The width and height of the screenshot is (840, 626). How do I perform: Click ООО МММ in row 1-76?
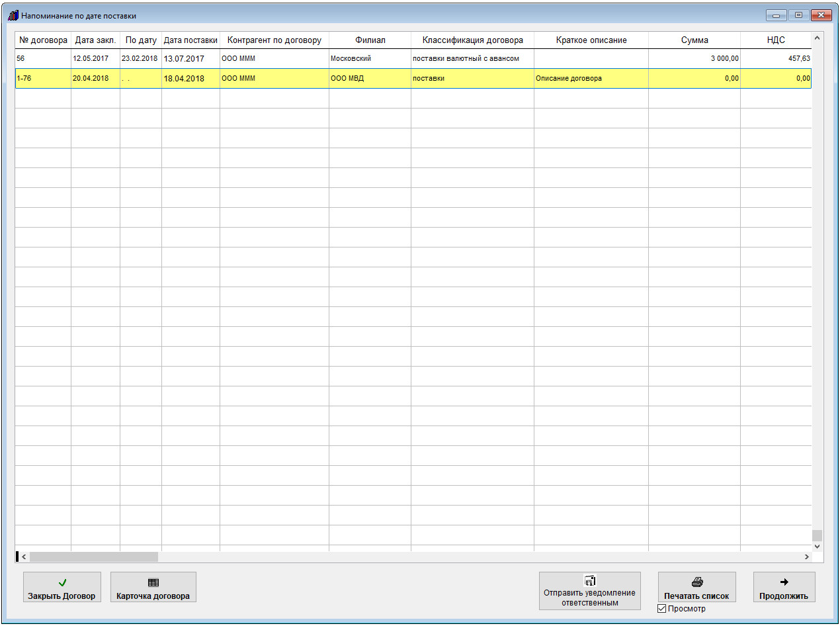[x=274, y=78]
